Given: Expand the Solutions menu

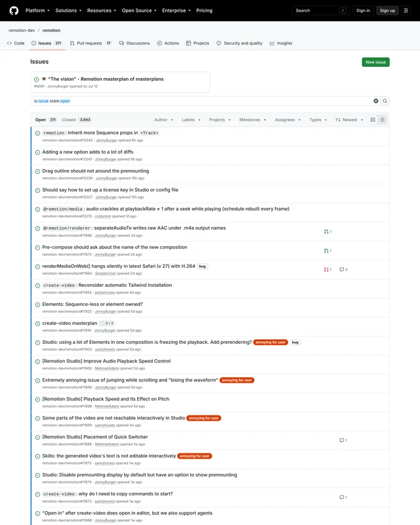Looking at the screenshot, I should 68,10.
